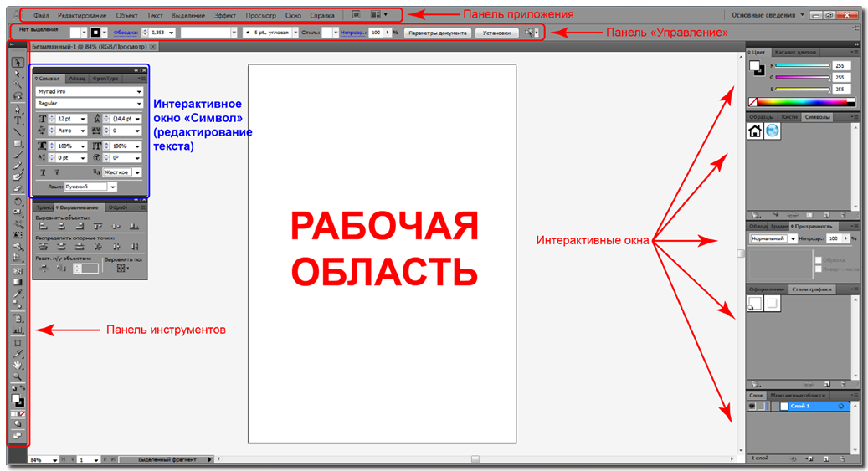This screenshot has height=471, width=868.
Task: Select the black arrow Selection tool
Action: coord(18,63)
